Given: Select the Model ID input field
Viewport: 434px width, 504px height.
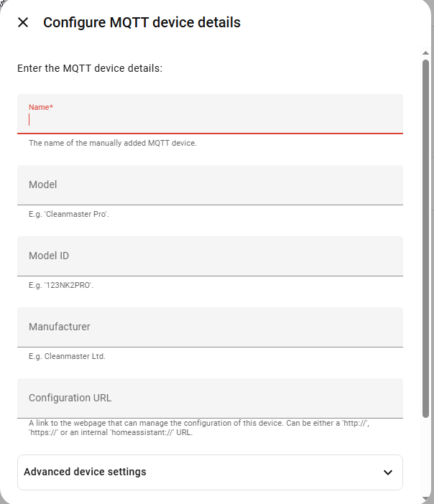Looking at the screenshot, I should click(x=210, y=256).
